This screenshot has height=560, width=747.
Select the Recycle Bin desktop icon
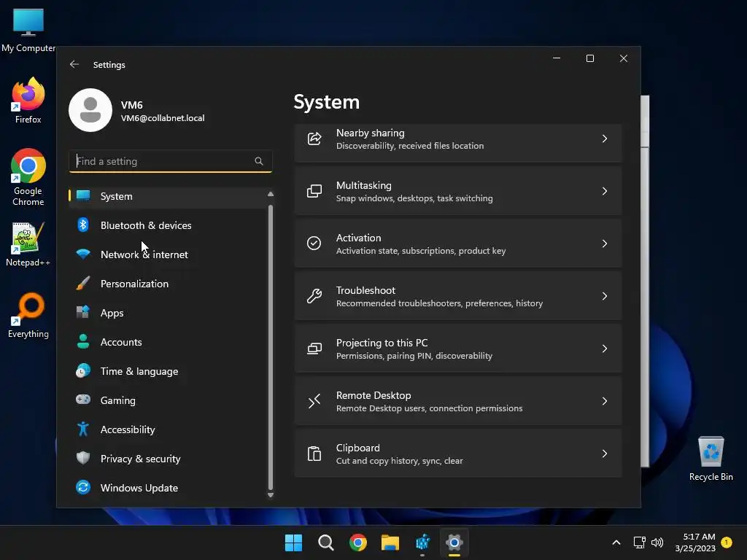click(x=711, y=459)
